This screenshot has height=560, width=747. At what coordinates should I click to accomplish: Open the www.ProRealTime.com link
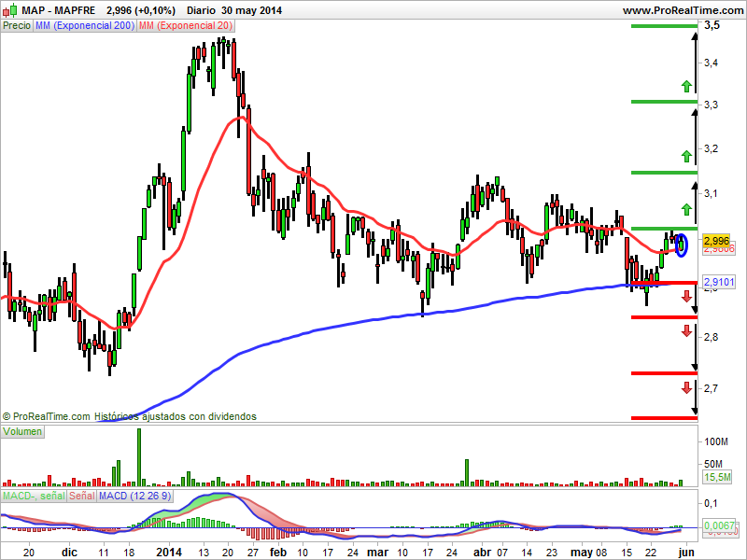684,10
